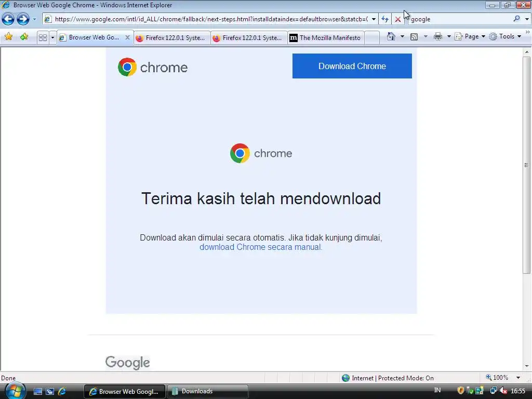Screen dimensions: 532x399
Task: Click the Download Chrome button
Action: [352, 66]
